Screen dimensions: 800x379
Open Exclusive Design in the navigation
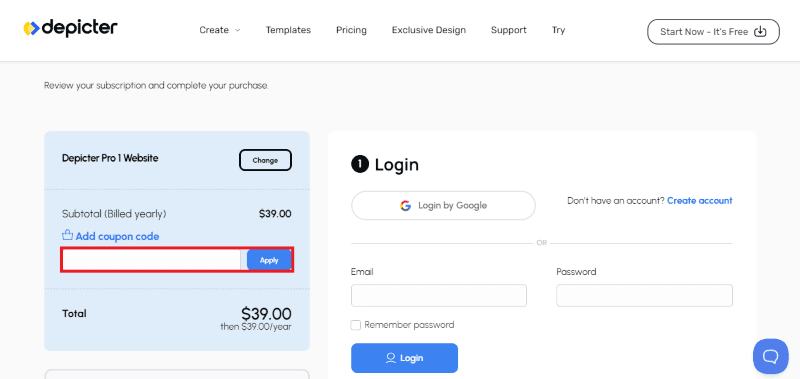point(429,30)
